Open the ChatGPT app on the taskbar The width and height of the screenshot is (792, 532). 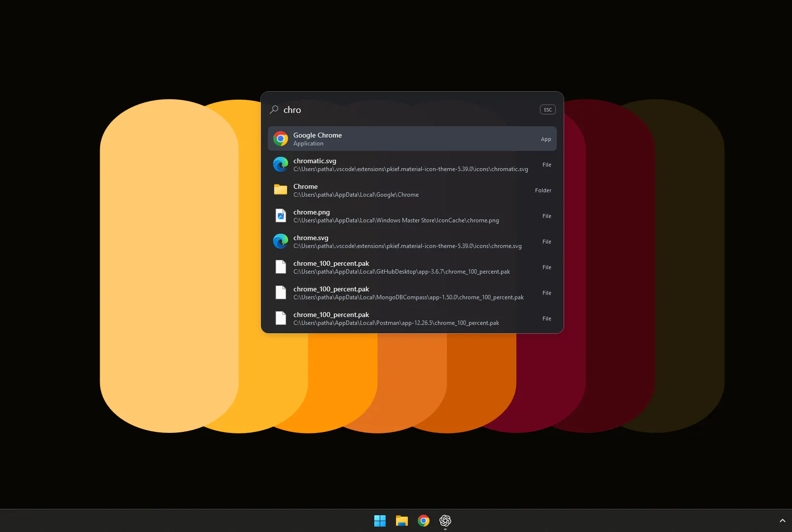tap(445, 521)
